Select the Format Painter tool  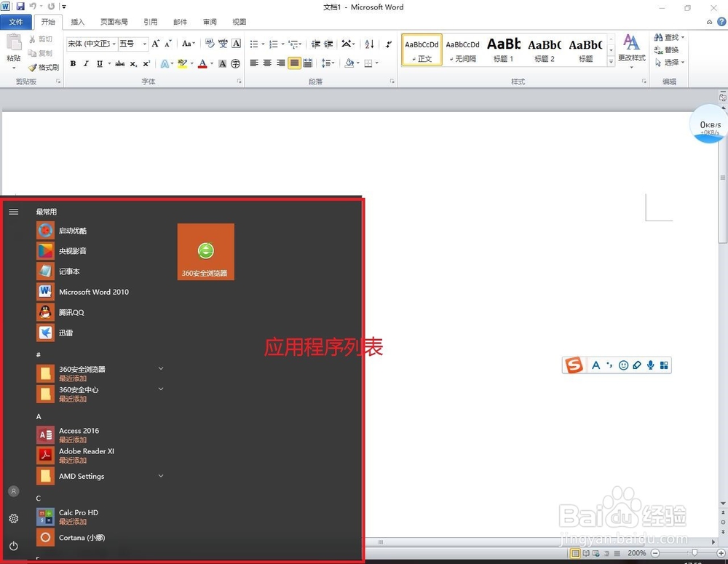[43, 67]
